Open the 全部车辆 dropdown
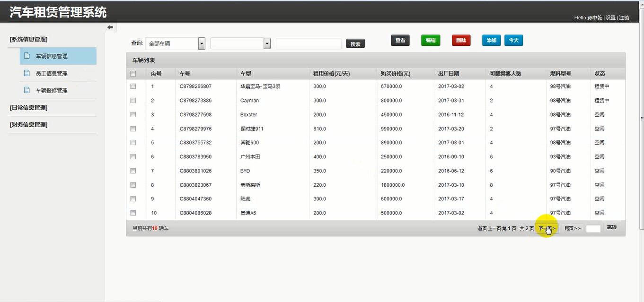The image size is (644, 302). [175, 43]
